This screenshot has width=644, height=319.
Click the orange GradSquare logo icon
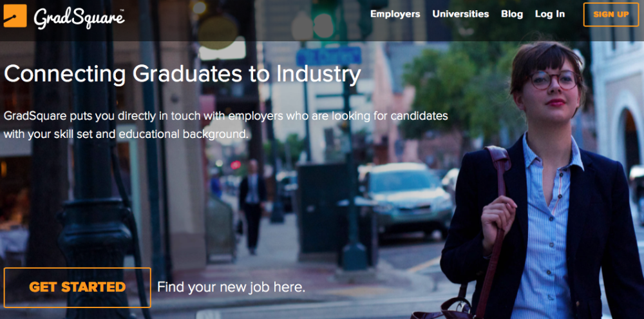click(x=15, y=15)
